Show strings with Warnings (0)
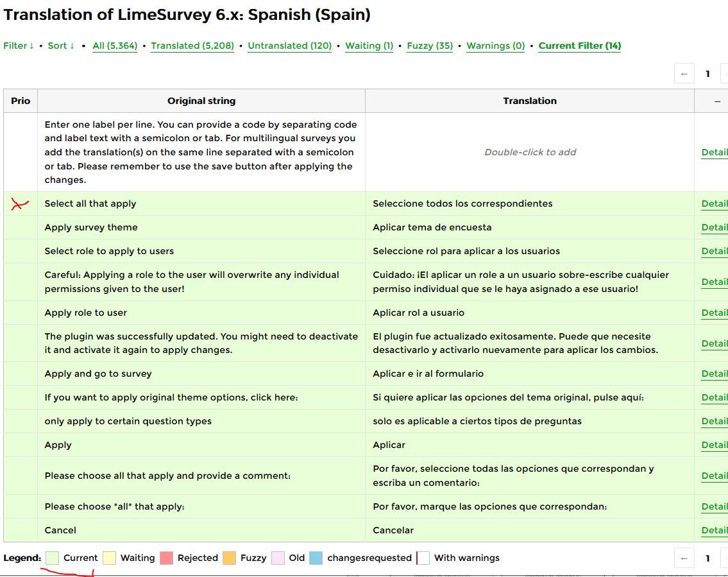The width and height of the screenshot is (728, 577). [495, 46]
